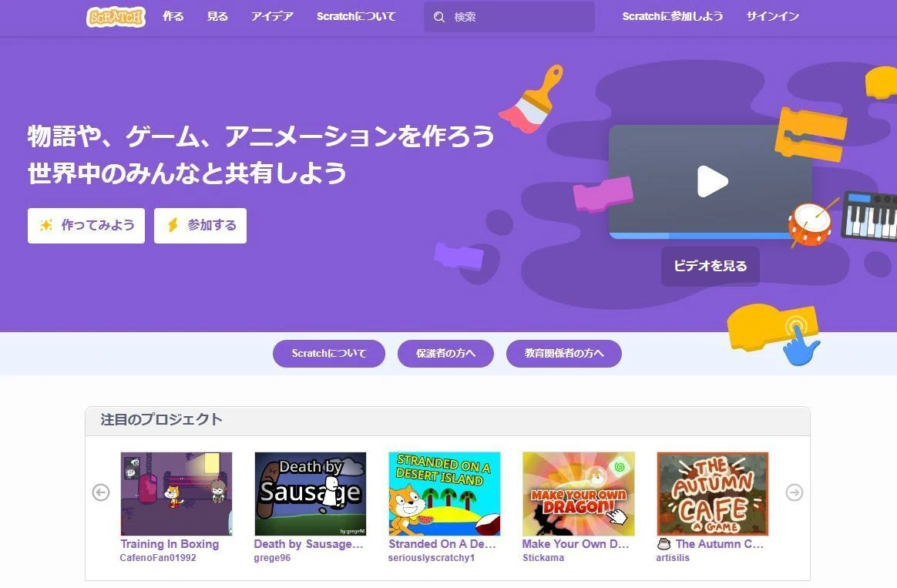The width and height of the screenshot is (897, 588).
Task: Open author seriouslyscratchy1 profile
Action: point(432,558)
